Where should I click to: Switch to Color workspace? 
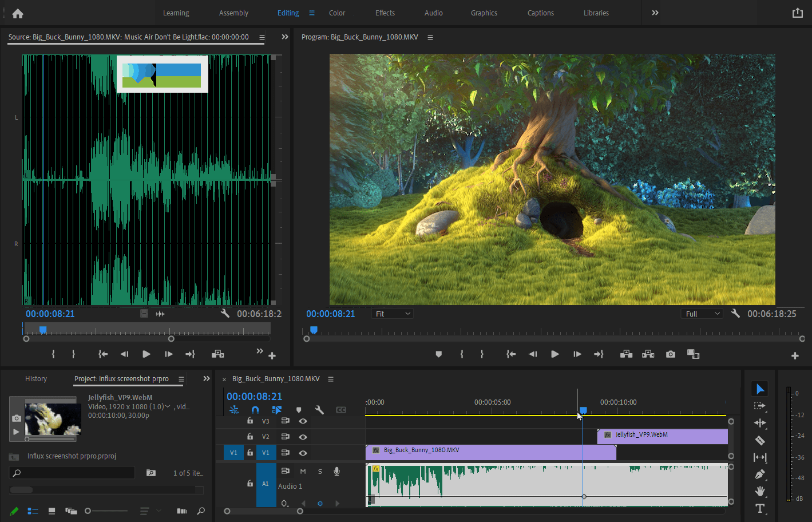[x=337, y=13]
